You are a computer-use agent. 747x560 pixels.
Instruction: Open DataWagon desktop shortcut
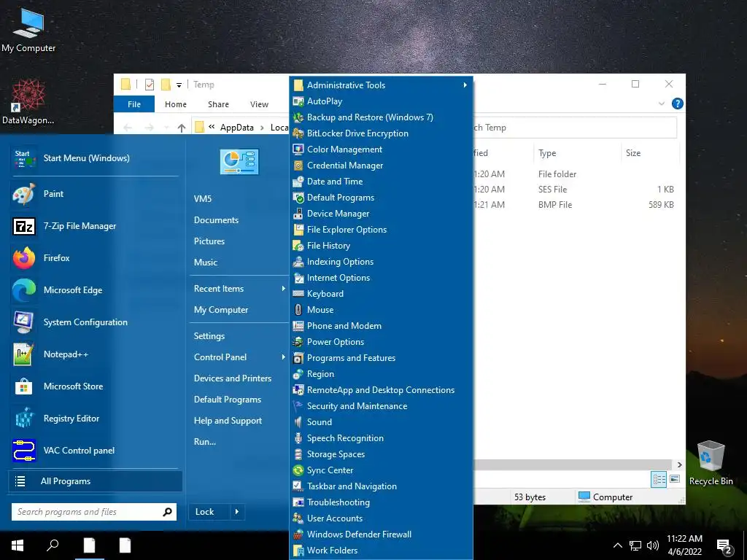tap(28, 102)
